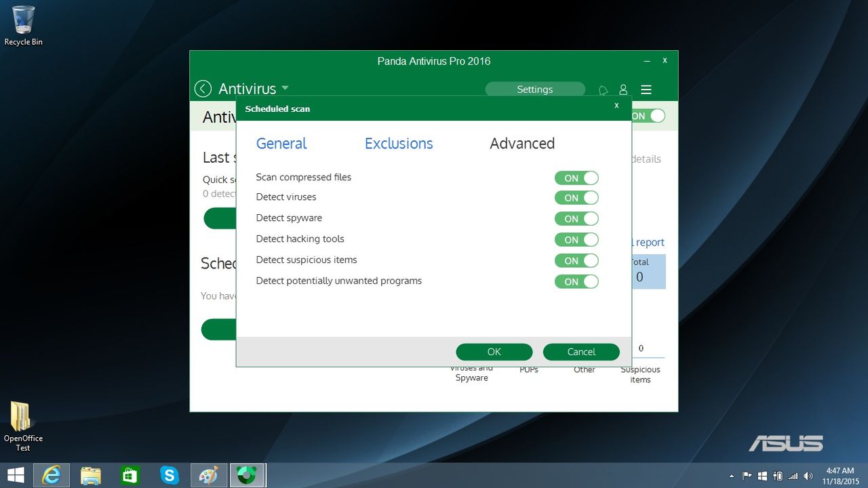This screenshot has height=488, width=868.
Task: Open the hamburger menu in Panda Antivirus
Action: click(646, 89)
